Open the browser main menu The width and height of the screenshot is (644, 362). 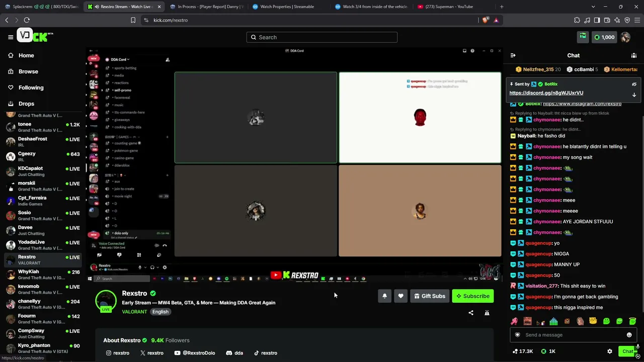[x=637, y=20]
